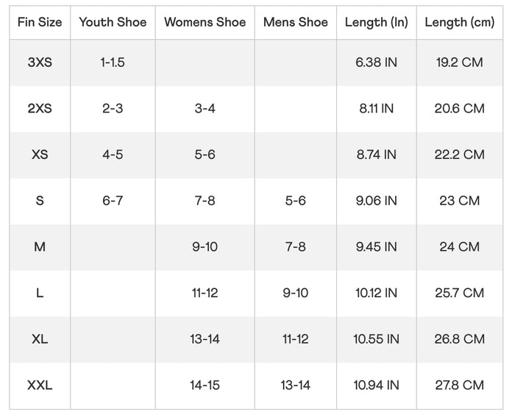The width and height of the screenshot is (515, 420).
Task: Select the XXL fin size cell
Action: (40, 385)
